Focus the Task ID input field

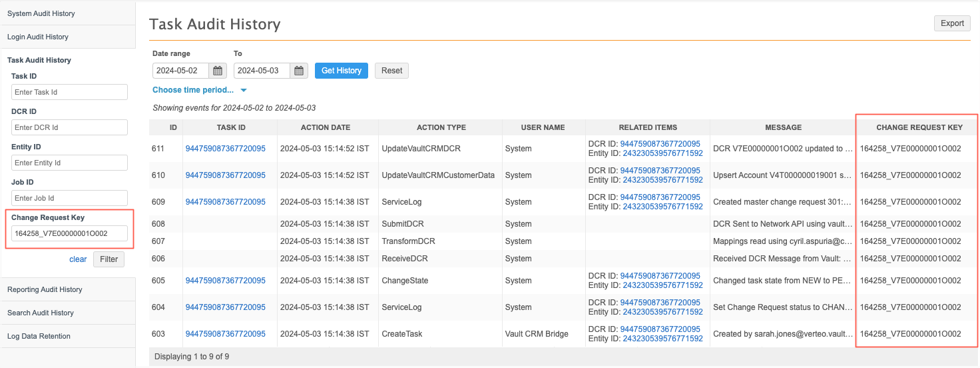[x=69, y=93]
